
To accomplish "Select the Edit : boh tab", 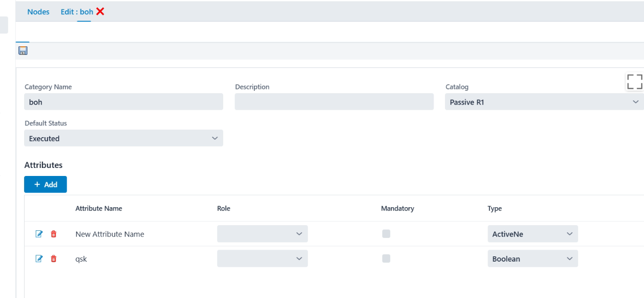I will 77,12.
